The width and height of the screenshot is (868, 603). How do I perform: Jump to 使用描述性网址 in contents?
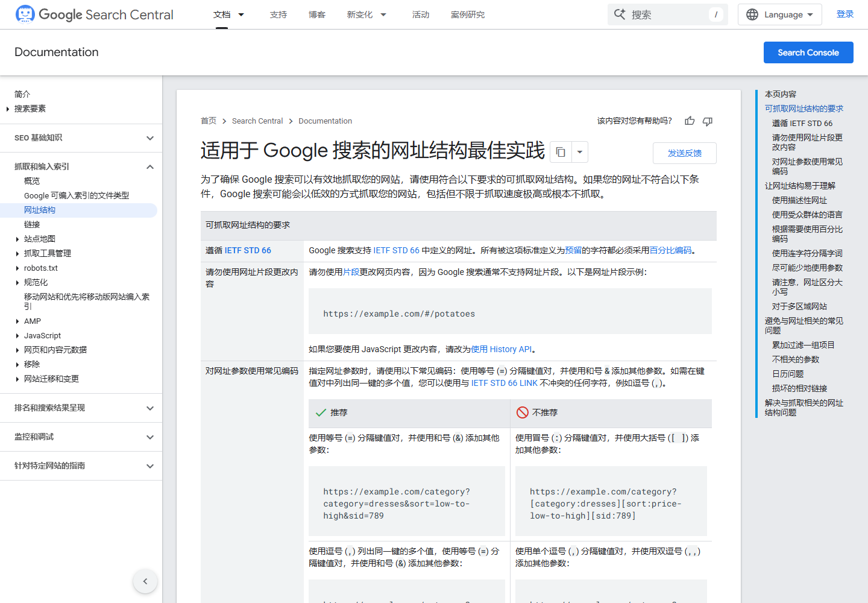click(799, 200)
